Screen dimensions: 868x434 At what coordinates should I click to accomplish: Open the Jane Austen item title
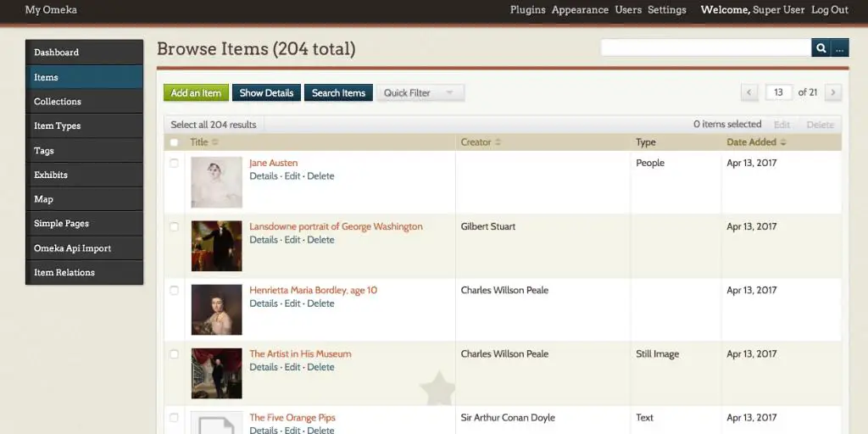coord(274,163)
